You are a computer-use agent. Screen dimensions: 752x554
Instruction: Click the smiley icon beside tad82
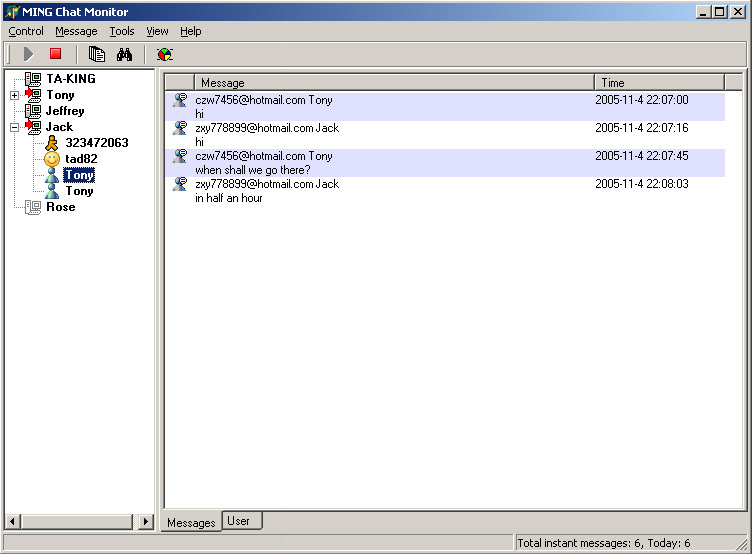pos(52,159)
